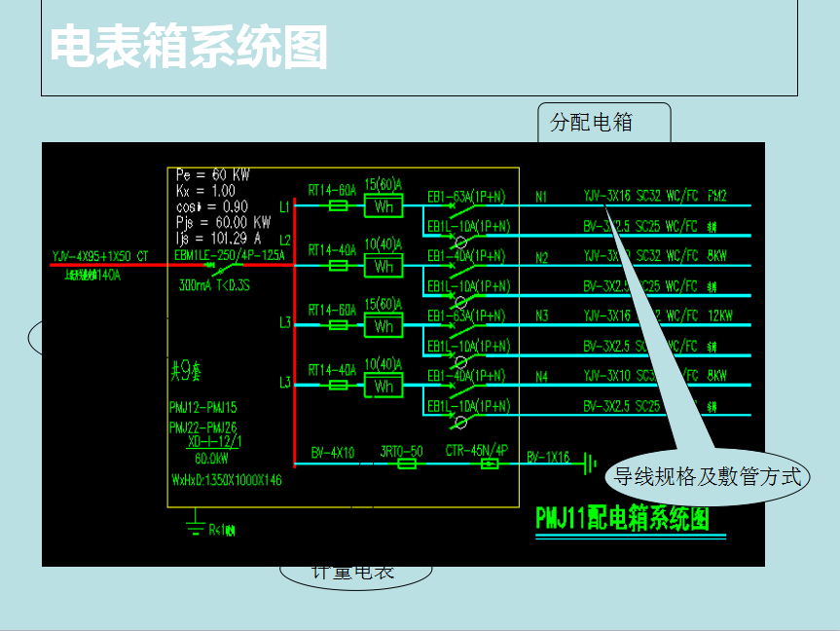Screen dimensions: 840x631
Task: Click the EB1-63A(1P+N) breaker label on N1
Action: [466, 197]
